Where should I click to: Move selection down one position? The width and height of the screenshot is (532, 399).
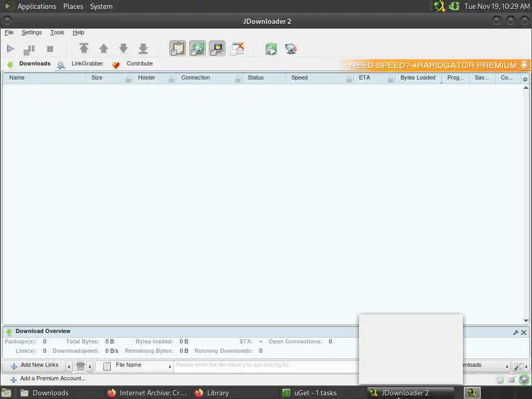tap(124, 48)
